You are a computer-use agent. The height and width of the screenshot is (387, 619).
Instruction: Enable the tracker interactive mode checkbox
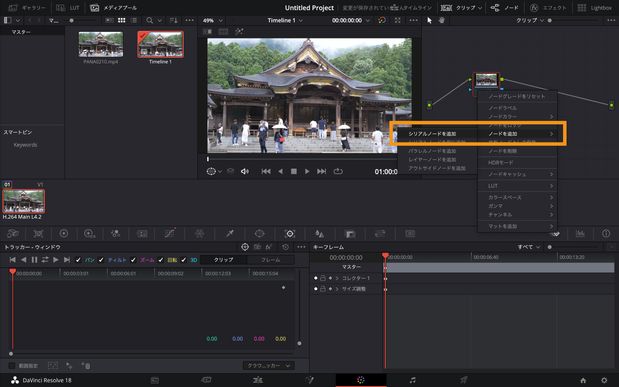pyautogui.click(x=11, y=366)
